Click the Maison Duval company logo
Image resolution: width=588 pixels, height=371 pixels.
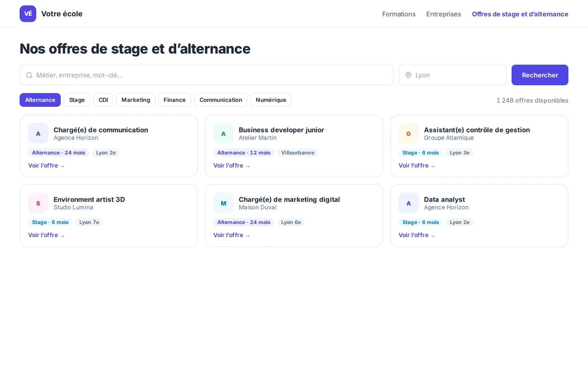[x=223, y=203]
